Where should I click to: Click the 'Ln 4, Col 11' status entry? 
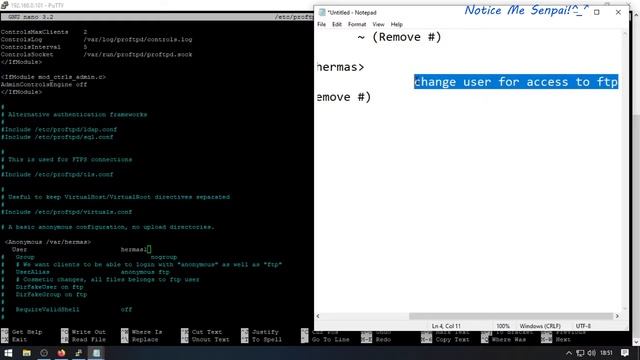pyautogui.click(x=446, y=326)
